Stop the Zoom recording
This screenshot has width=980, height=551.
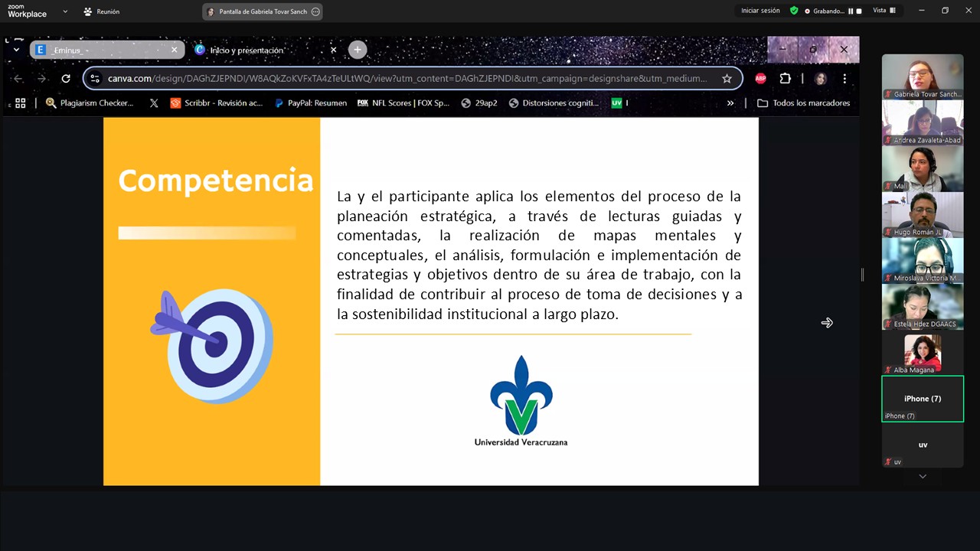[858, 11]
